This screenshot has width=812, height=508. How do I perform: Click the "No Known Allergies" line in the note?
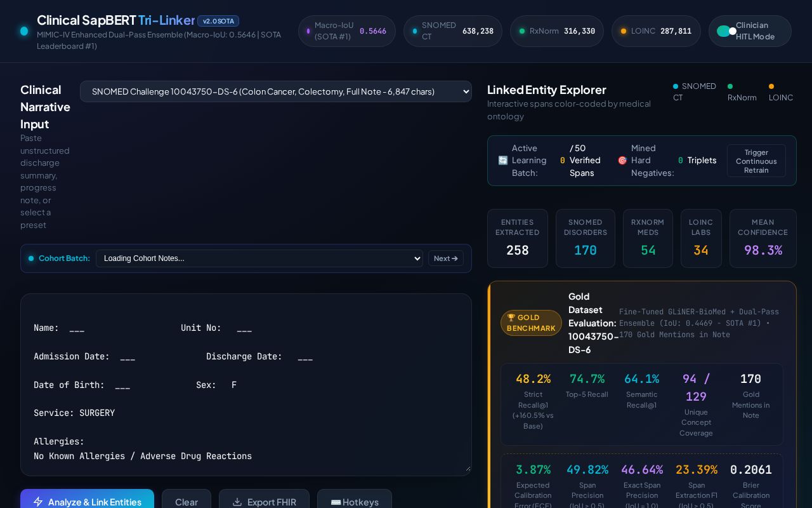(x=143, y=456)
